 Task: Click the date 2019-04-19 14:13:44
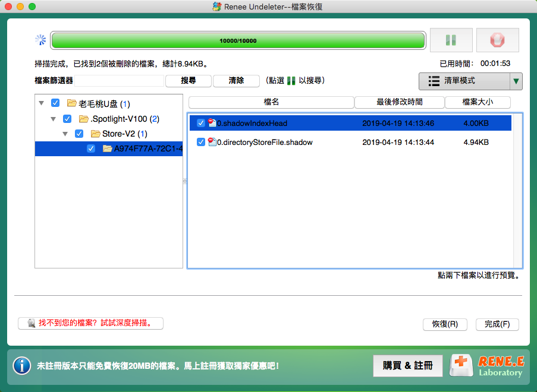point(398,143)
